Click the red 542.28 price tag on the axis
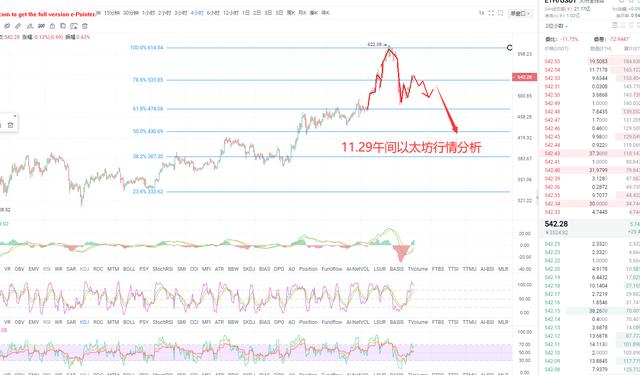 (524, 77)
